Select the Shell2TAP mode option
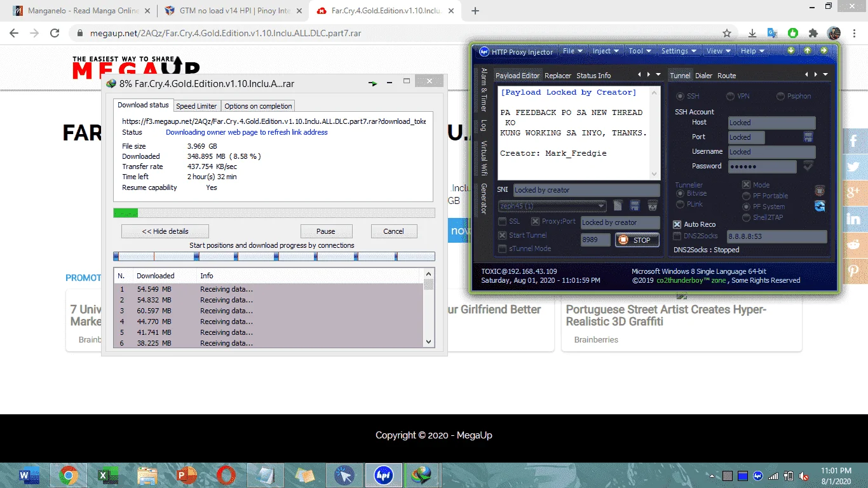The image size is (868, 488). point(747,217)
